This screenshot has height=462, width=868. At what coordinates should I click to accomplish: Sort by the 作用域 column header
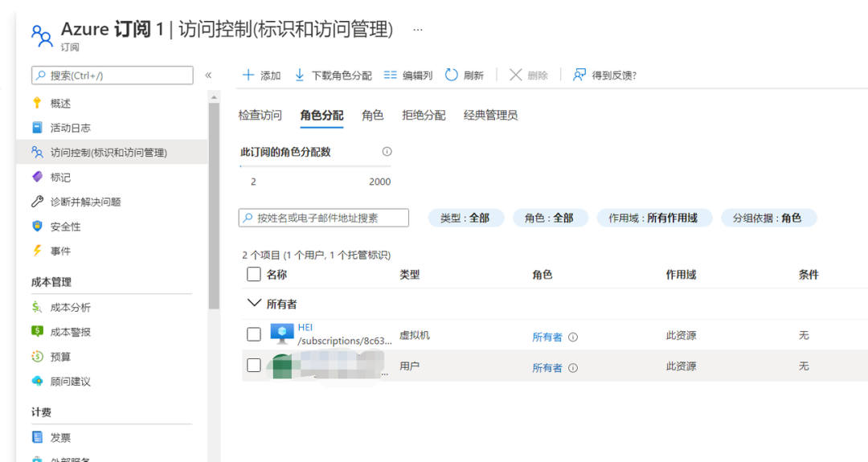tap(681, 275)
